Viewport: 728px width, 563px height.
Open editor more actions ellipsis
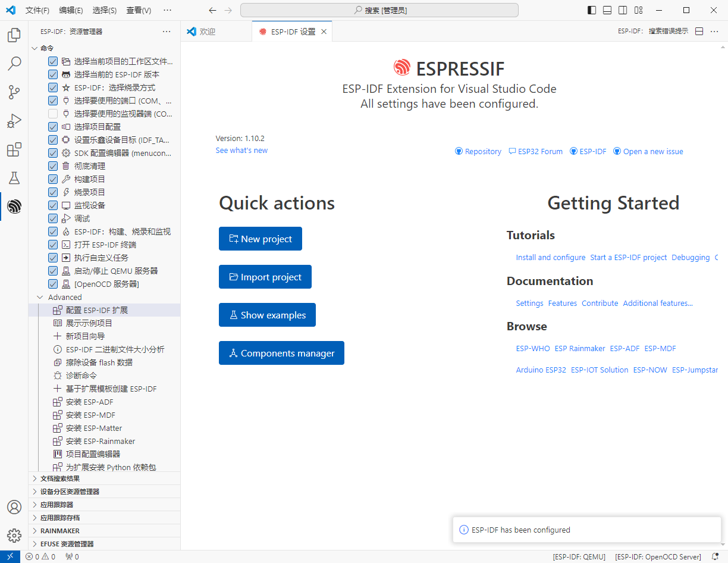click(x=715, y=32)
